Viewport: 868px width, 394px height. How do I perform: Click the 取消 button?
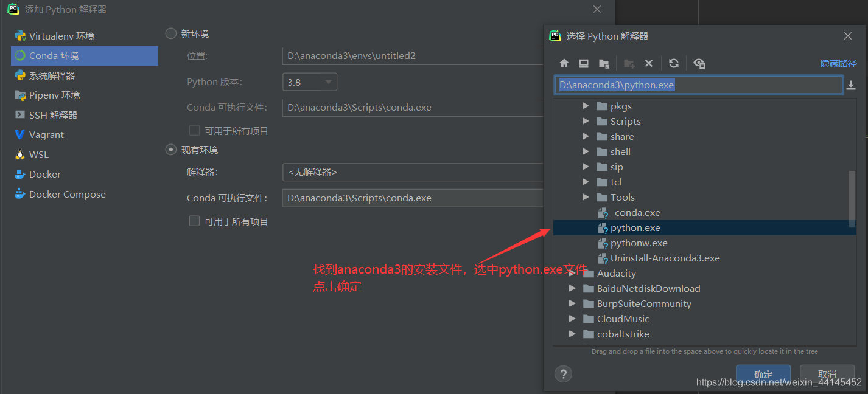point(827,374)
